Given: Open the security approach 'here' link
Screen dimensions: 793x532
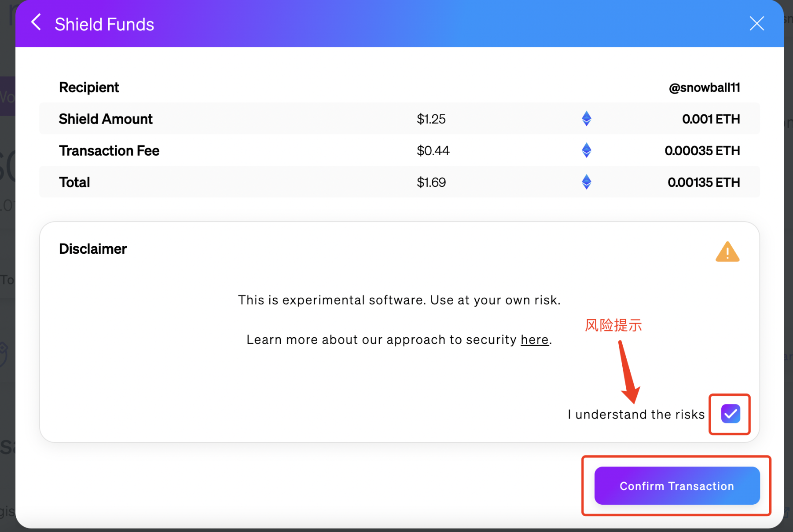Looking at the screenshot, I should tap(534, 340).
